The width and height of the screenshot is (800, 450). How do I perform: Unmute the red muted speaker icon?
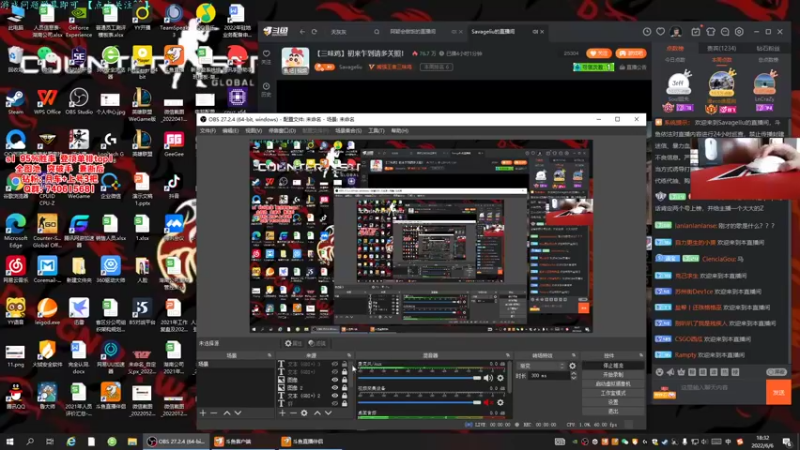click(x=488, y=402)
